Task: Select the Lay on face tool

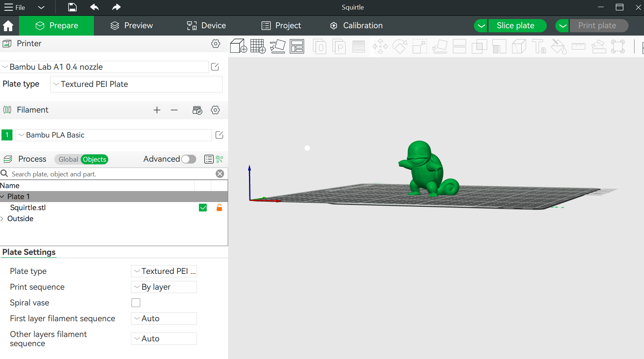Action: tap(440, 46)
